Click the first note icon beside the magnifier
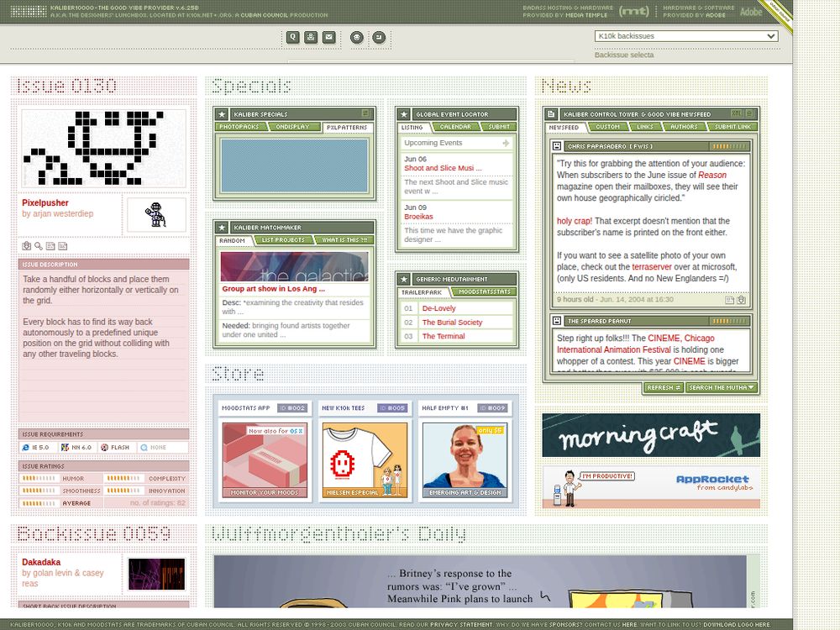 [x=50, y=246]
